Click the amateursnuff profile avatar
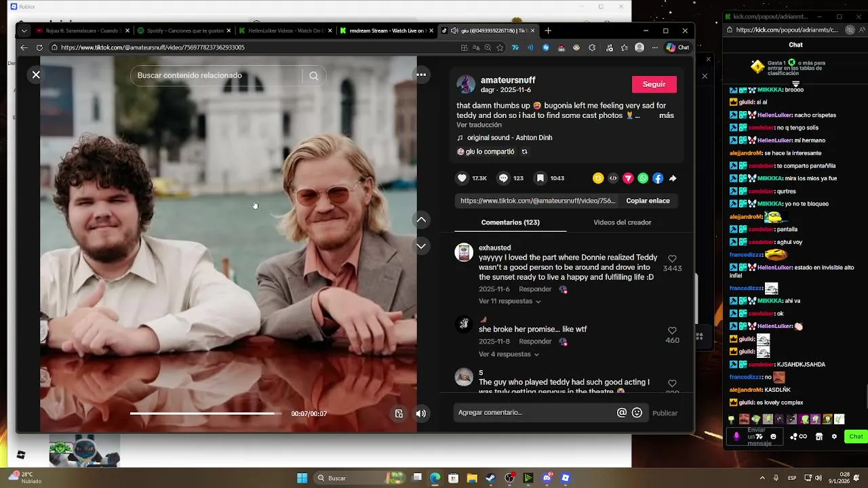Viewport: 868px width, 488px height. click(x=466, y=84)
